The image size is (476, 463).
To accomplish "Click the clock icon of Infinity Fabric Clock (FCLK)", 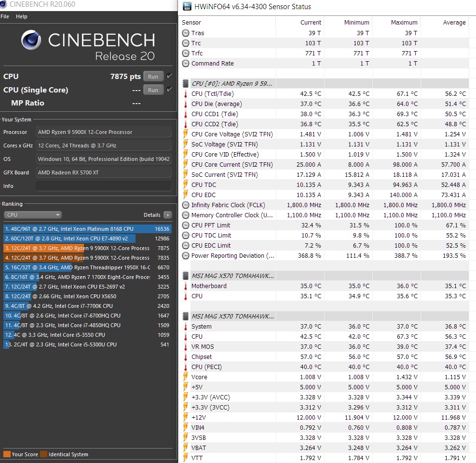I will point(186,205).
